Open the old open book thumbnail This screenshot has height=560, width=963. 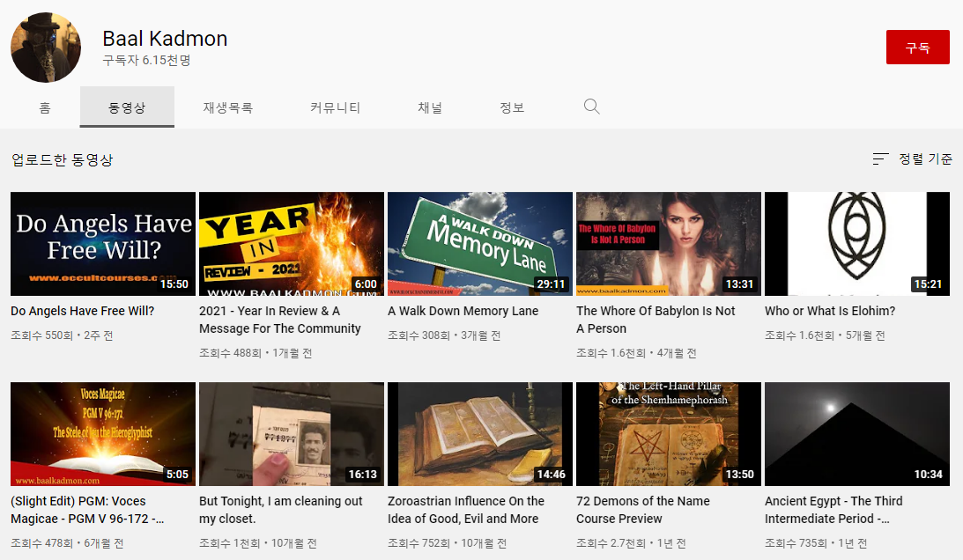point(480,434)
